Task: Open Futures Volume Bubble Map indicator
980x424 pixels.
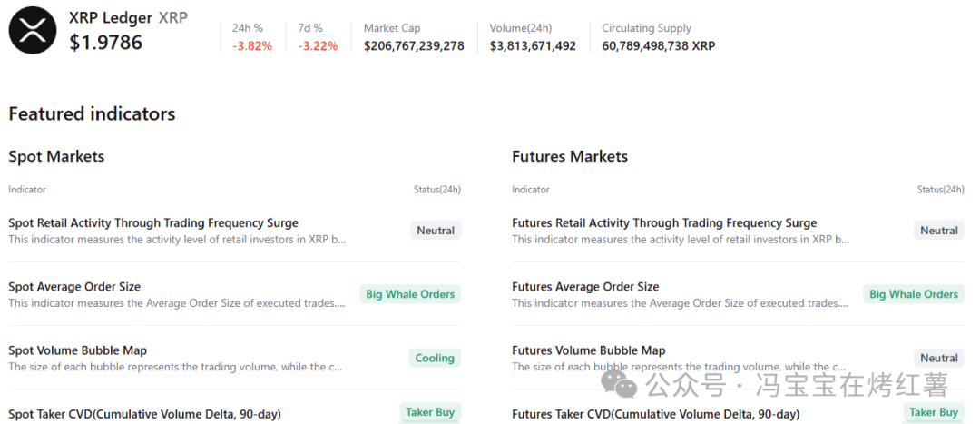Action: click(588, 350)
